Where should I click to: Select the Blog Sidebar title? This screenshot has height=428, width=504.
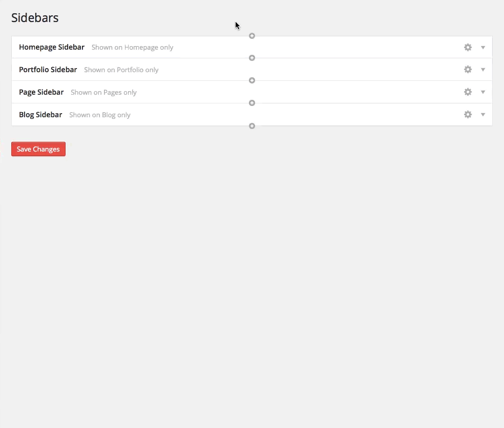[40, 115]
